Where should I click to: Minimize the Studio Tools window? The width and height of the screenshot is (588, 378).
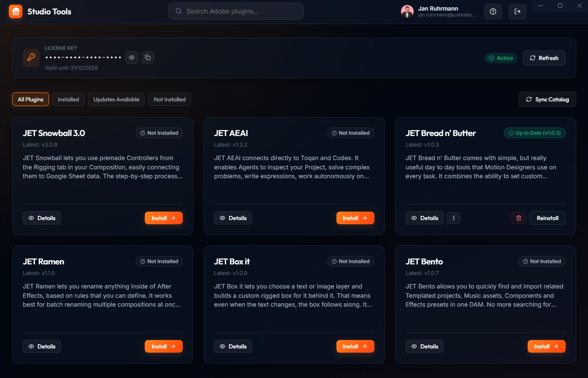(x=541, y=5)
